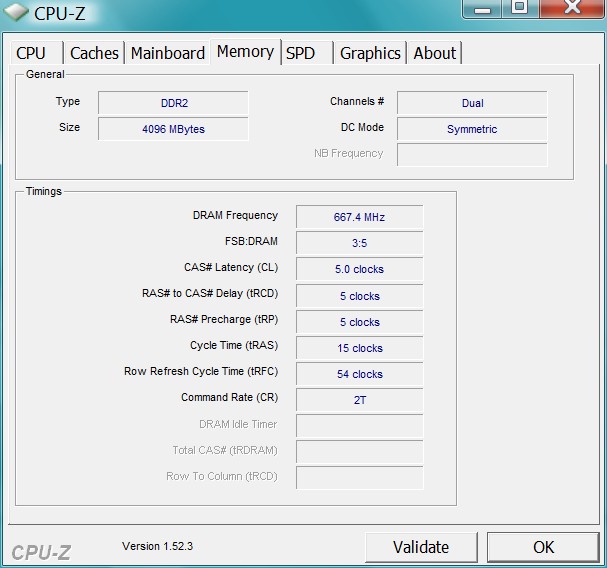
Task: Click the Command Rate value 2T
Action: [360, 400]
